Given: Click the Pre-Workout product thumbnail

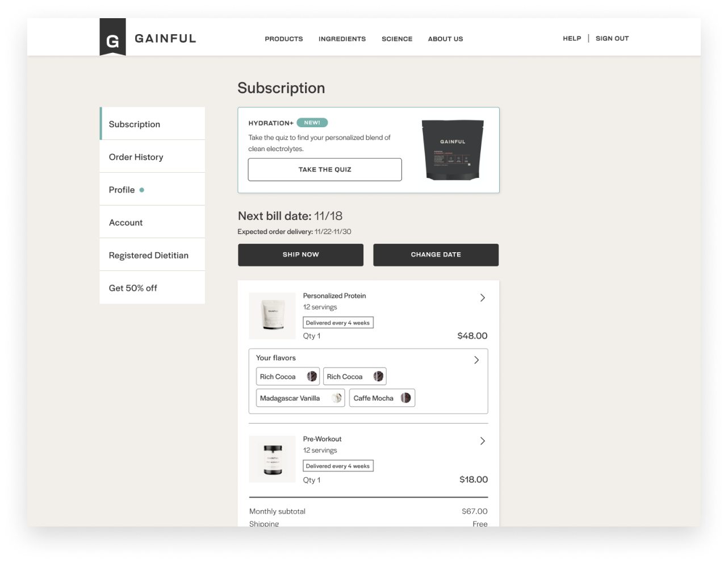Looking at the screenshot, I should pos(273,459).
